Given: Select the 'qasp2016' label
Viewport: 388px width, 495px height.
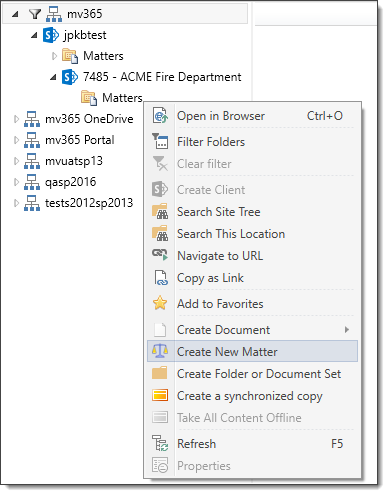Looking at the screenshot, I should (x=70, y=182).
